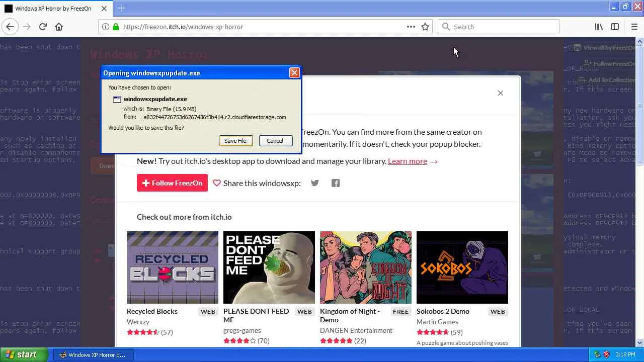Click the FREE tag on Kingdom of Night
Image resolution: width=644 pixels, height=362 pixels.
click(400, 312)
